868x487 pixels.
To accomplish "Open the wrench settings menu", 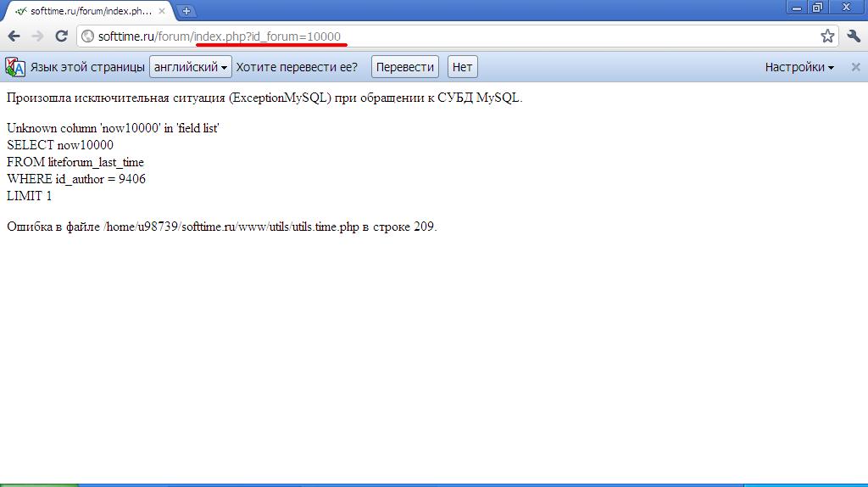I will tap(853, 36).
